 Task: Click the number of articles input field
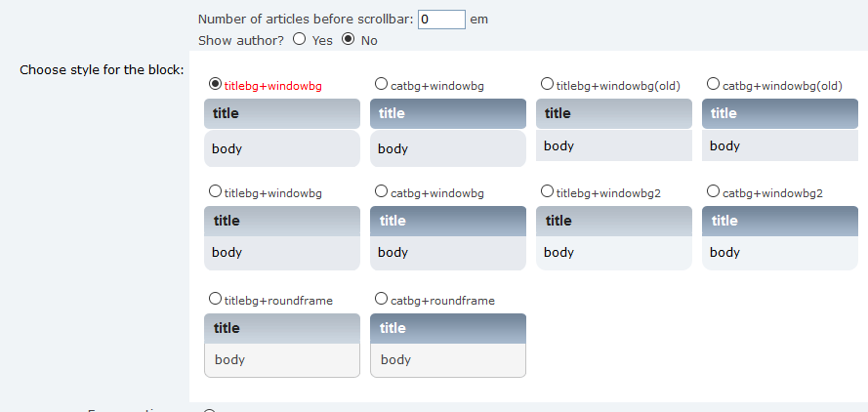pos(441,20)
